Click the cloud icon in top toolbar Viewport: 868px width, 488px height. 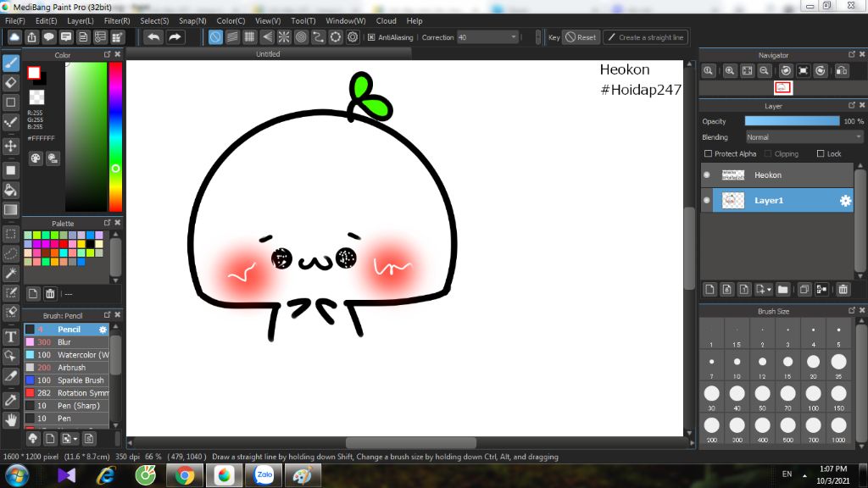[x=14, y=37]
